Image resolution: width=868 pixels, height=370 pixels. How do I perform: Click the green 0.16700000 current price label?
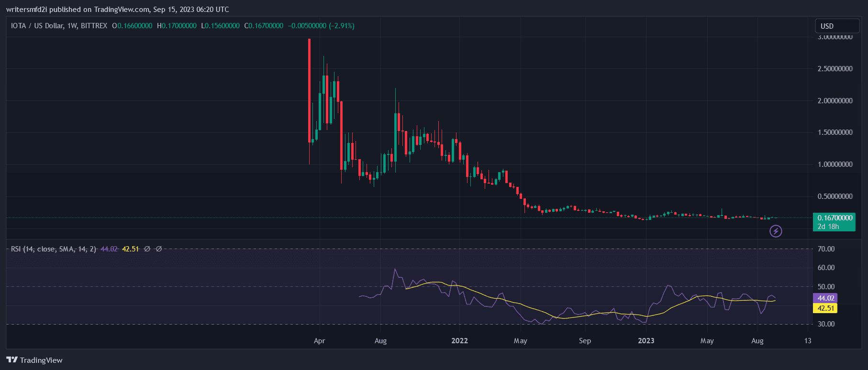[x=835, y=218]
